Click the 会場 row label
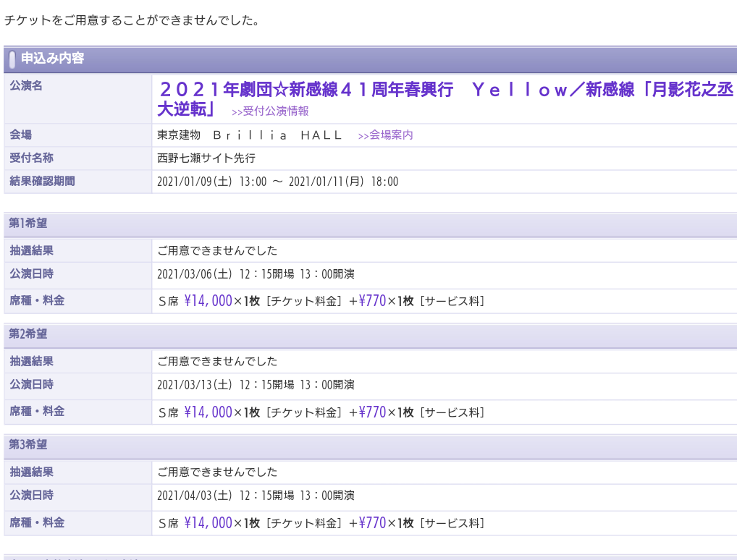 tap(21, 135)
